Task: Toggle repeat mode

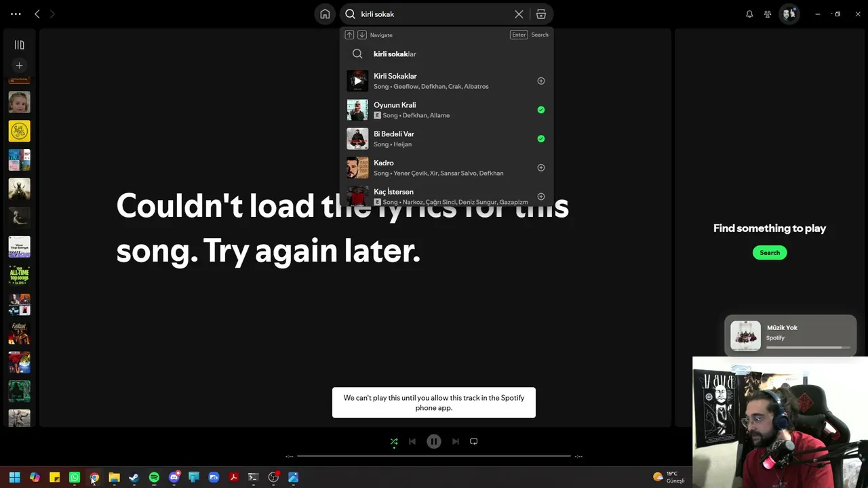Action: tap(474, 441)
